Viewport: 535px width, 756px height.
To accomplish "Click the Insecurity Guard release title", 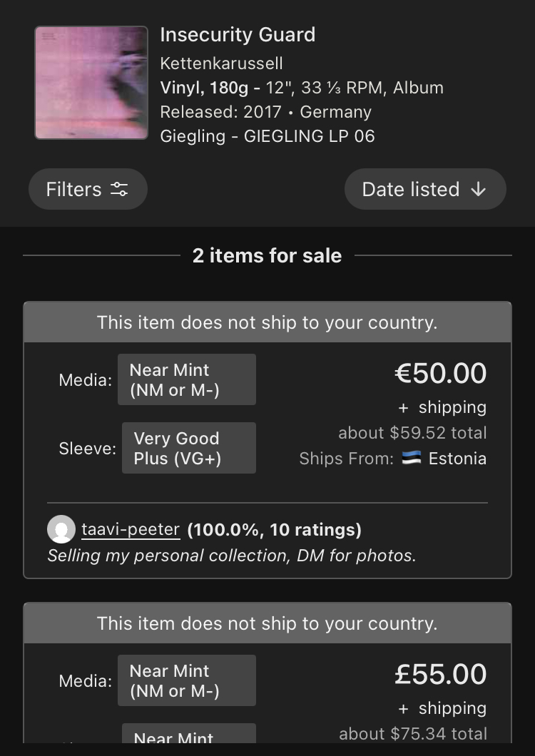I will (x=238, y=35).
